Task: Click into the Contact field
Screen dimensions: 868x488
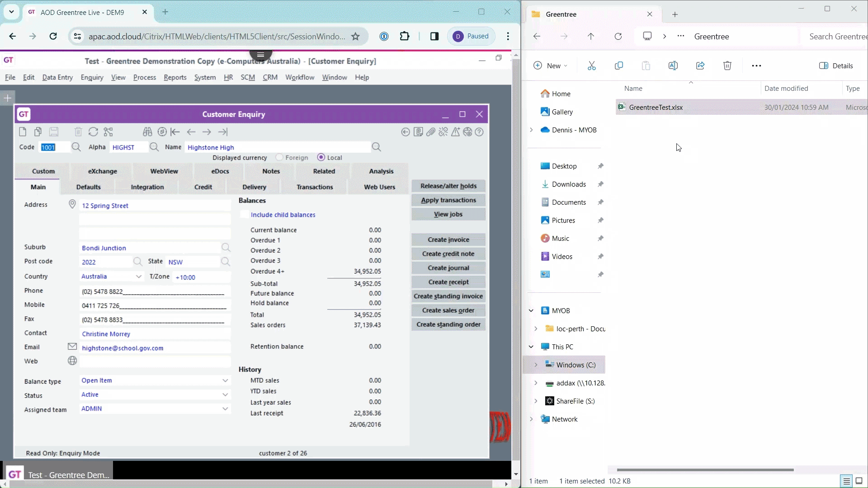Action: pyautogui.click(x=155, y=334)
